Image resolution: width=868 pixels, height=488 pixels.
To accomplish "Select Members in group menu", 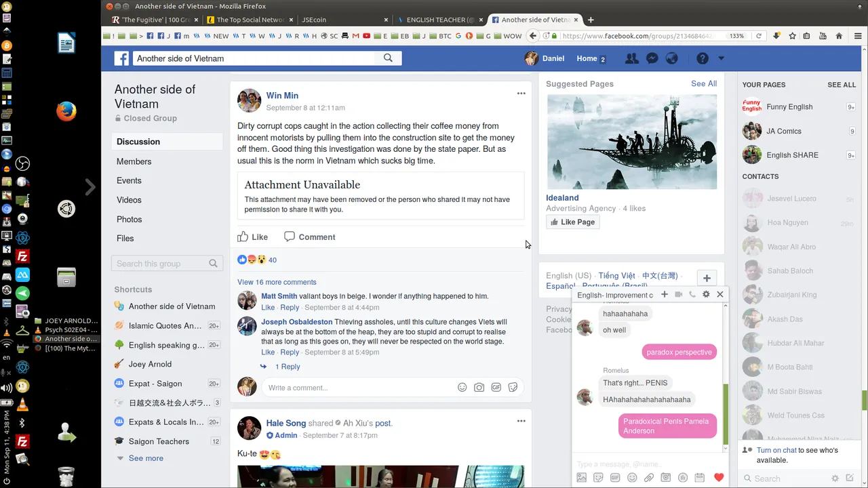I will [x=134, y=161].
